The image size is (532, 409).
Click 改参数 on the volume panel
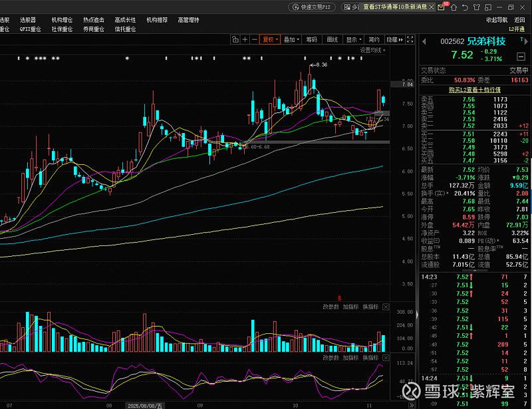[x=331, y=307]
